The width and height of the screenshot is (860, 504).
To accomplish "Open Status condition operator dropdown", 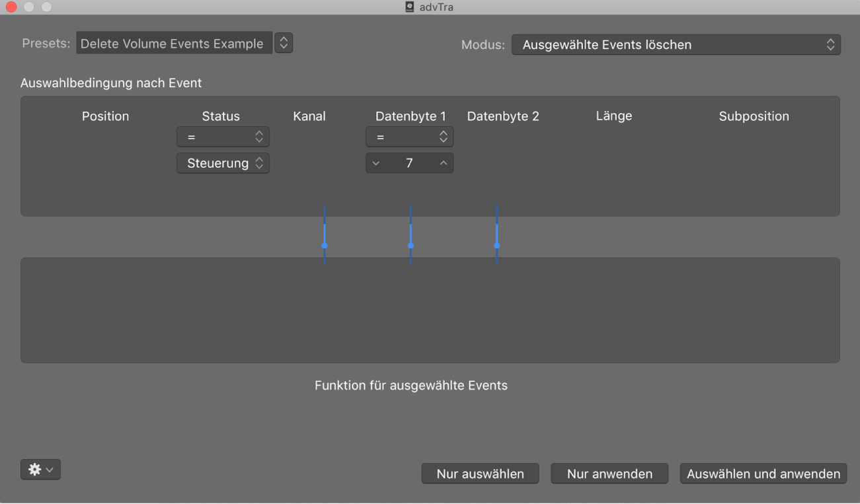I will click(x=223, y=137).
